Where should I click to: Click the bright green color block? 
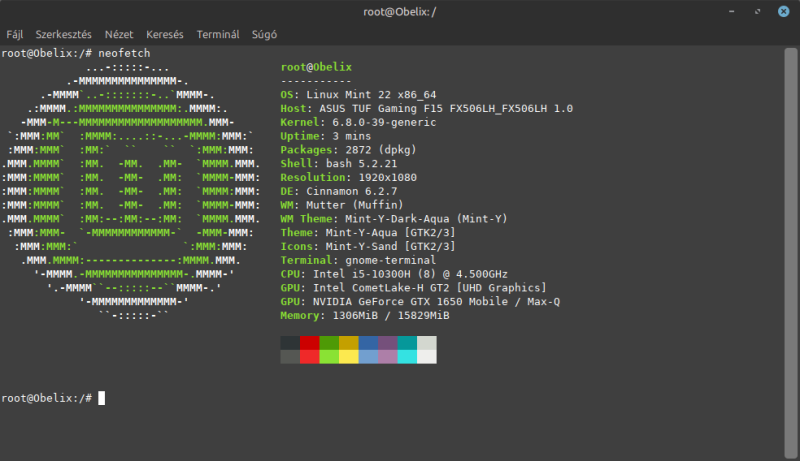click(x=329, y=356)
